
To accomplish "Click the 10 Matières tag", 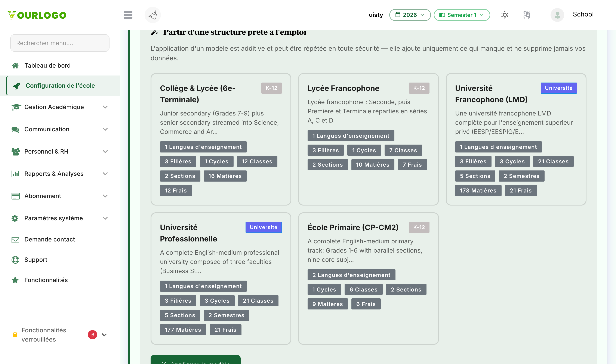I will [x=373, y=165].
